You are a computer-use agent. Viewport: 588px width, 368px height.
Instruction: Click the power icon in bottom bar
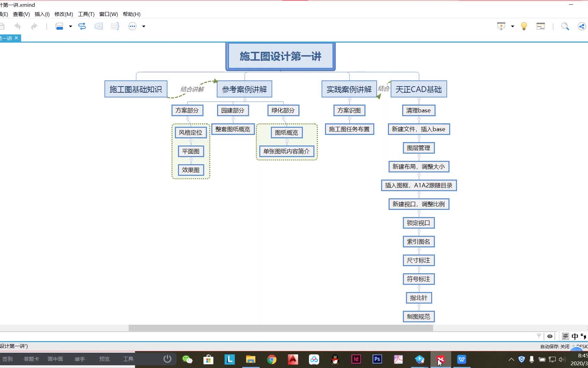point(167,359)
